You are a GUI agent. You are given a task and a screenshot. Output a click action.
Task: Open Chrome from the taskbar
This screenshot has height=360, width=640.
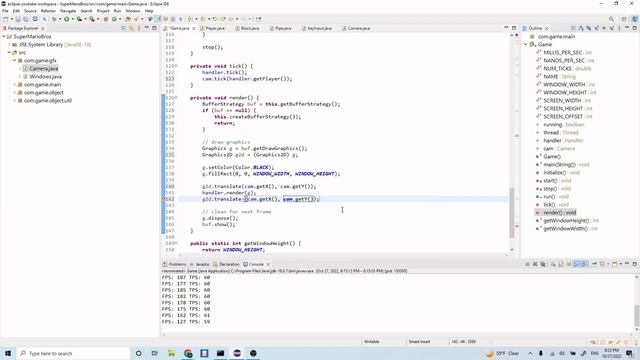click(x=188, y=353)
